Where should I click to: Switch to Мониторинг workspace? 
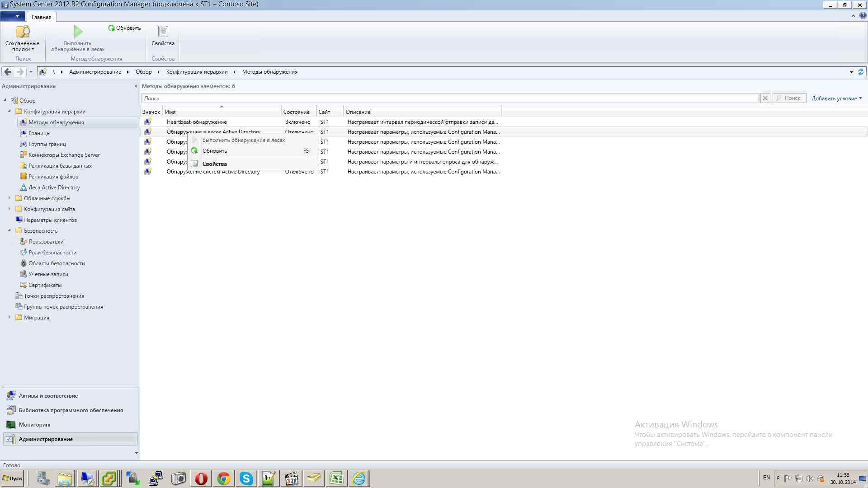coord(70,425)
